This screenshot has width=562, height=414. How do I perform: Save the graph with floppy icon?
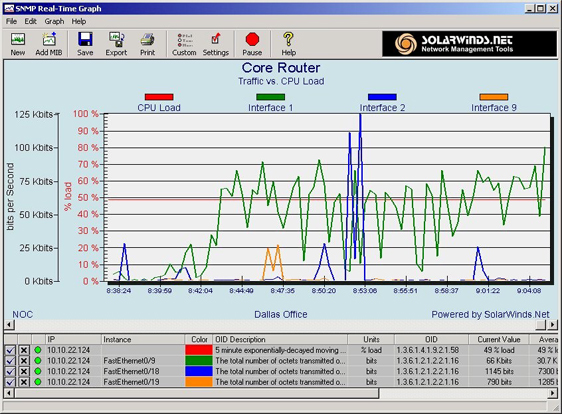(x=85, y=44)
